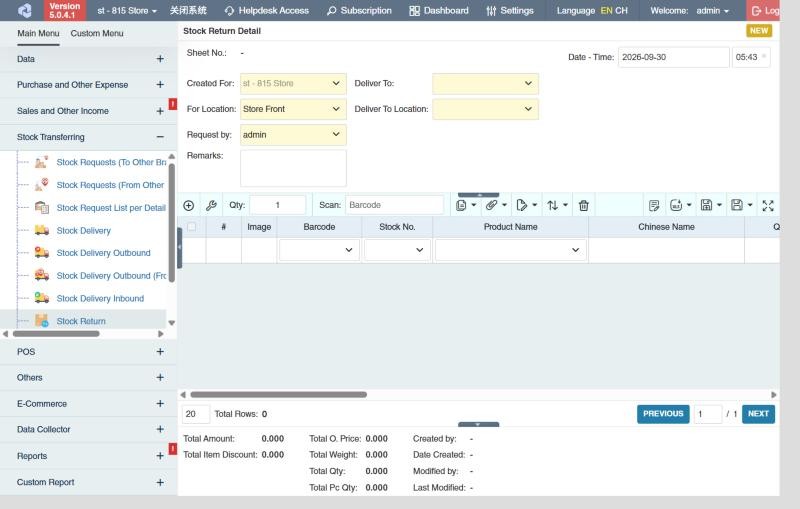Viewport: 800px width, 509px height.
Task: Click the Stock Request List per Detail icon
Action: pos(42,207)
